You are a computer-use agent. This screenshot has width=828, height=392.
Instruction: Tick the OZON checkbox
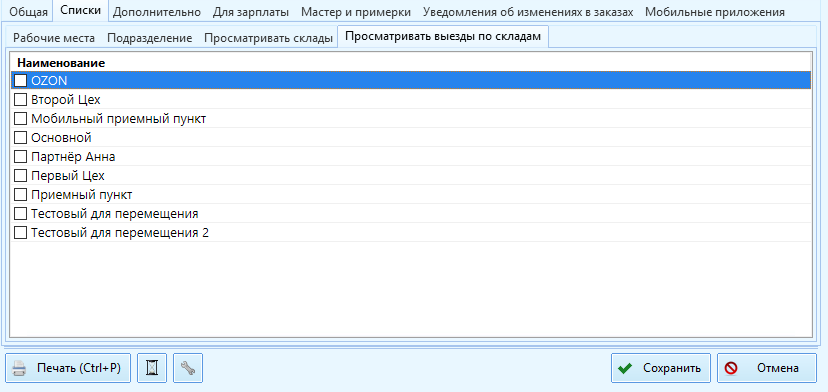(x=20, y=80)
